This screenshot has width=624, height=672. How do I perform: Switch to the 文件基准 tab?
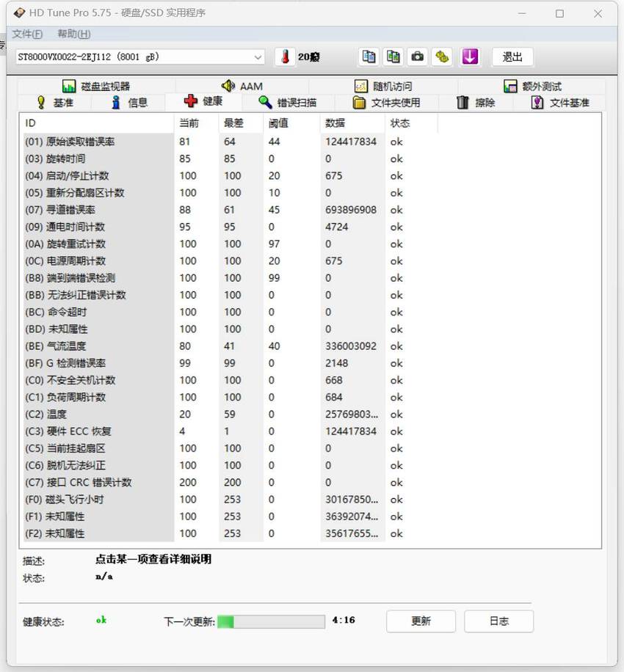[x=559, y=103]
